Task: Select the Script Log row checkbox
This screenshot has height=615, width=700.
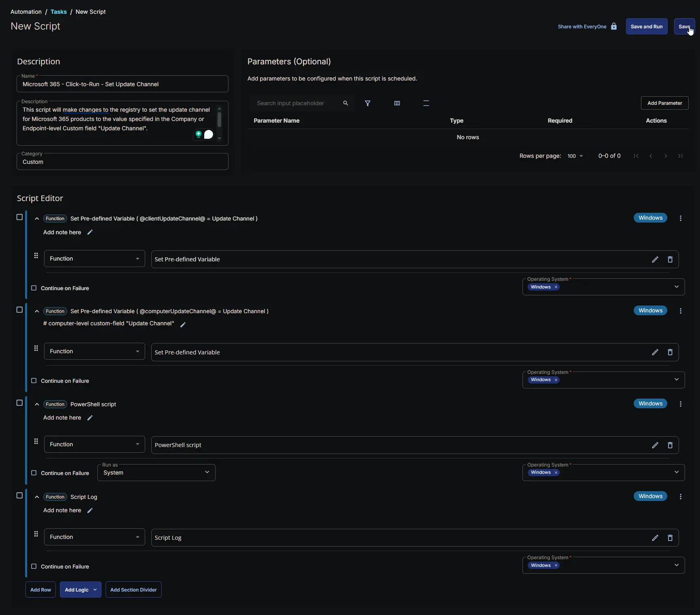Action: (x=19, y=496)
